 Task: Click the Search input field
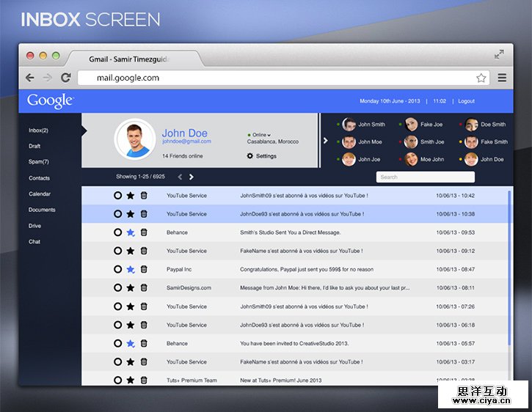click(x=425, y=177)
